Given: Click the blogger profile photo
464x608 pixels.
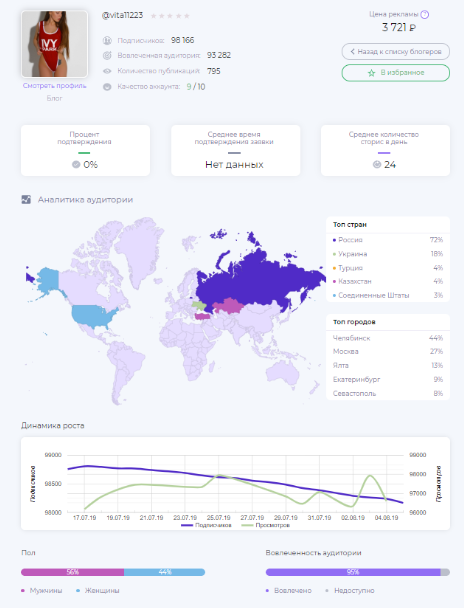Looking at the screenshot, I should (x=54, y=44).
